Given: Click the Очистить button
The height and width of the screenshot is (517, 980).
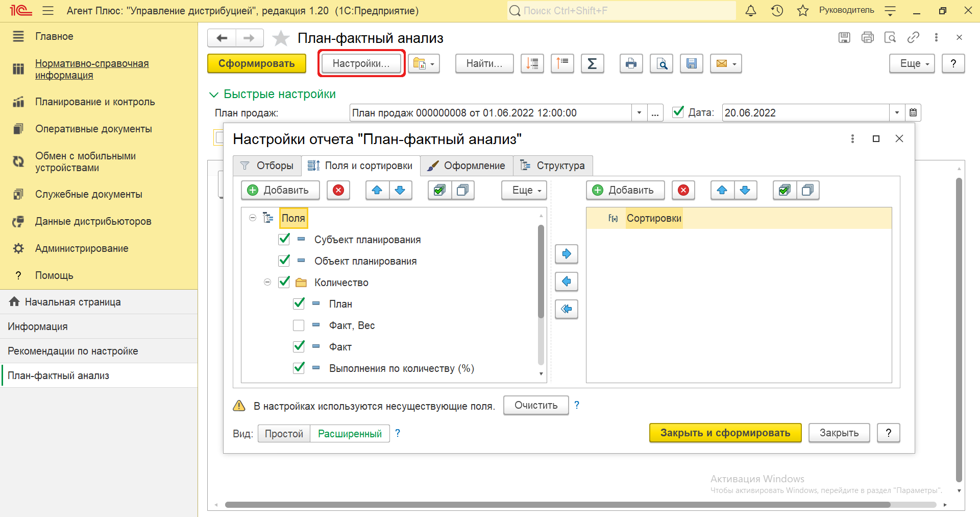Looking at the screenshot, I should [535, 405].
